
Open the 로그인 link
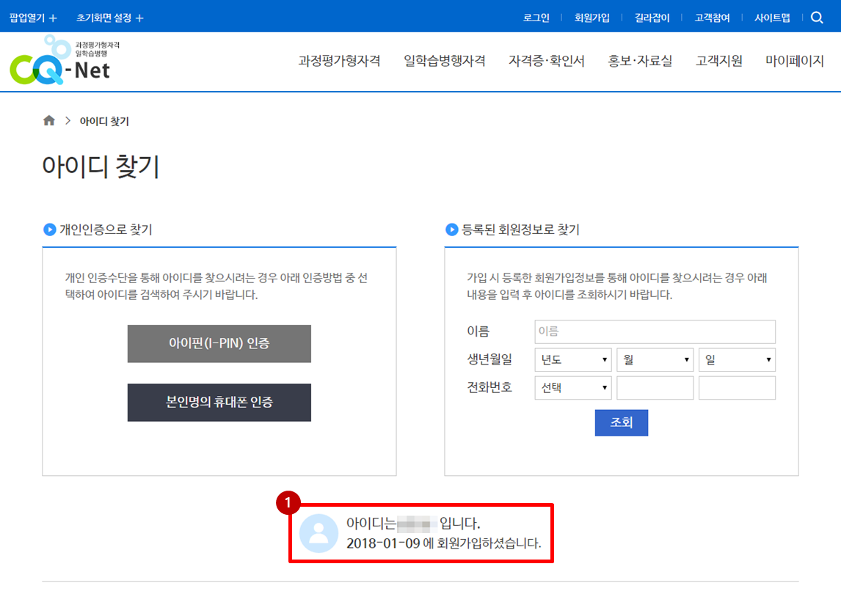536,18
